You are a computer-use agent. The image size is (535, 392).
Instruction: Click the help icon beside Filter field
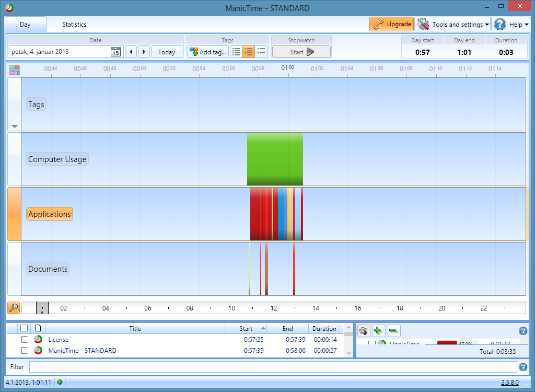[522, 367]
